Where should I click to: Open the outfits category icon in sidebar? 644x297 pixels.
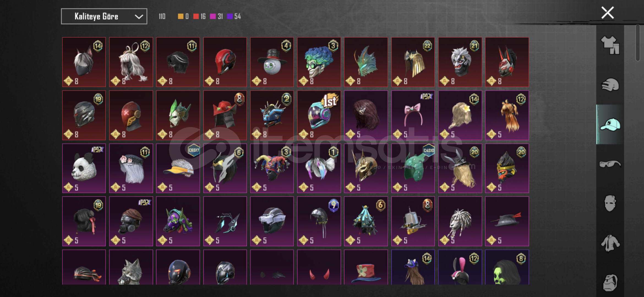[x=610, y=45]
